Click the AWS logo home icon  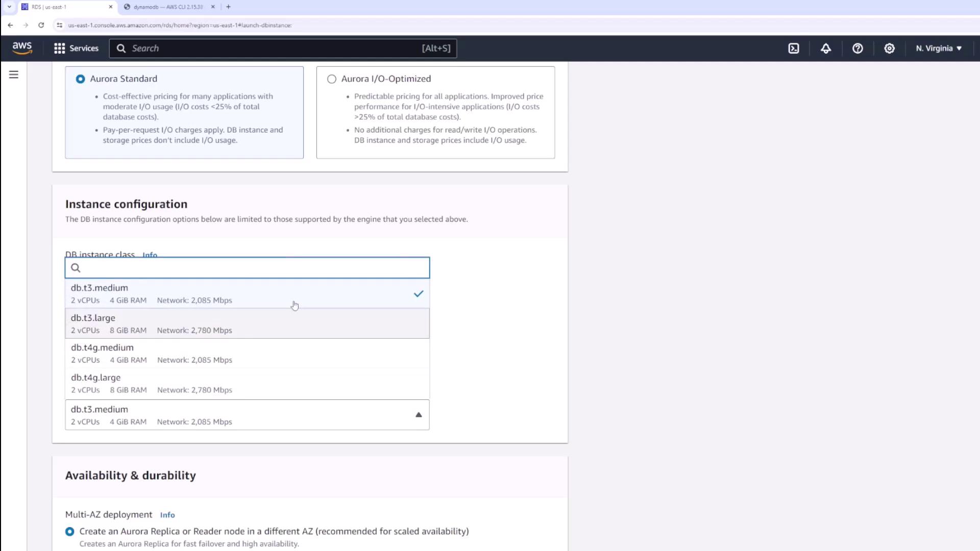22,48
